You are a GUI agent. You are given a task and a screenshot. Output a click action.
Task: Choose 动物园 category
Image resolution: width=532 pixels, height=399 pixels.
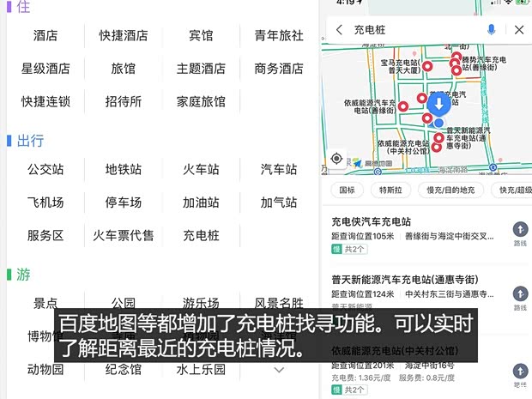click(45, 370)
